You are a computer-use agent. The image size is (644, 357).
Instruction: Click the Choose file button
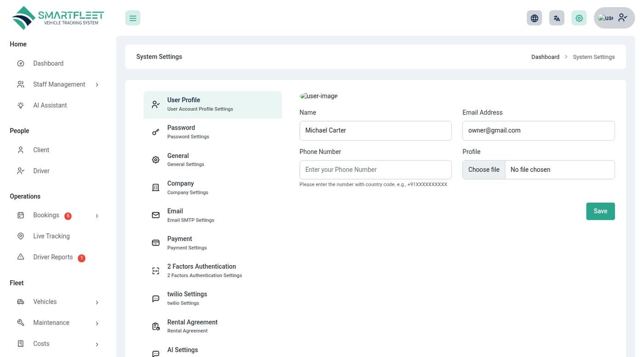coord(484,170)
